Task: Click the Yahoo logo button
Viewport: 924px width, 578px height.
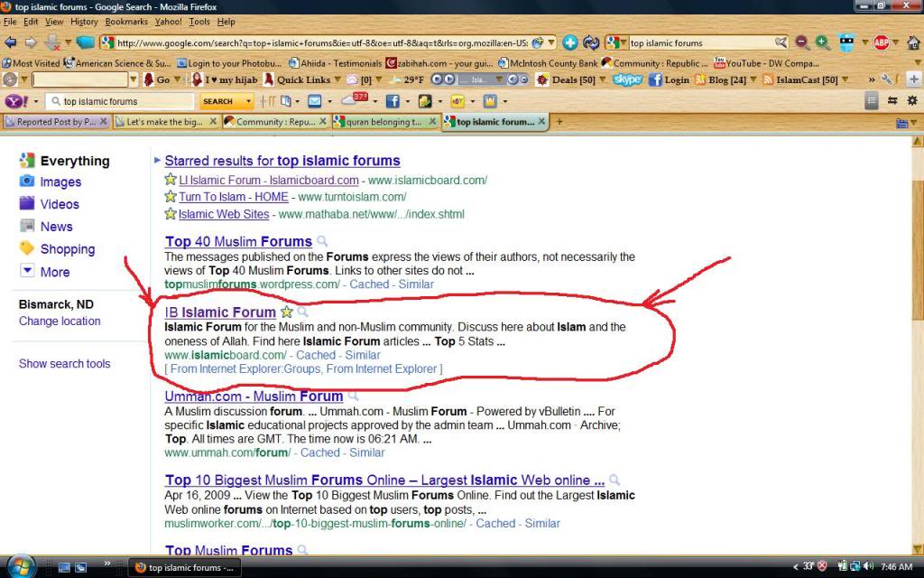Action: [x=16, y=101]
